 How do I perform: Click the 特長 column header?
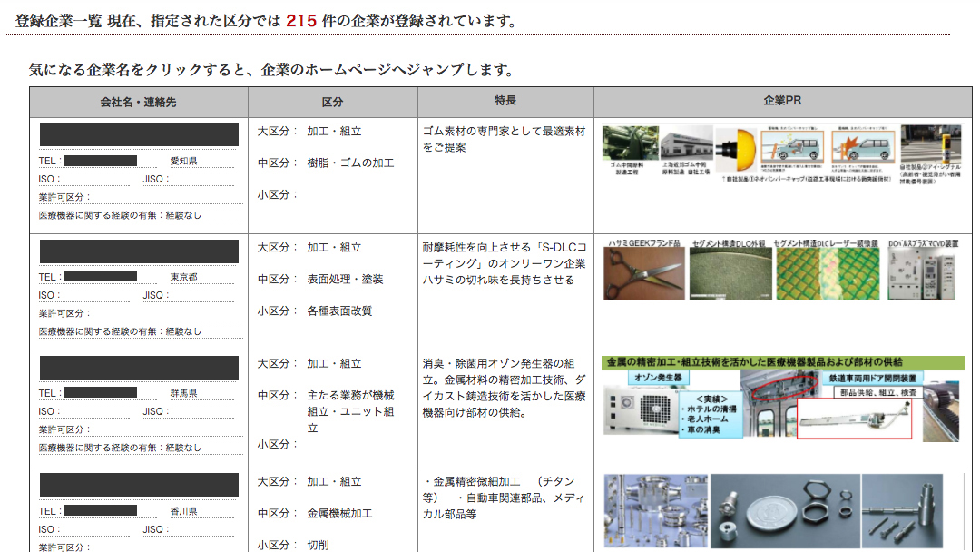click(x=505, y=101)
